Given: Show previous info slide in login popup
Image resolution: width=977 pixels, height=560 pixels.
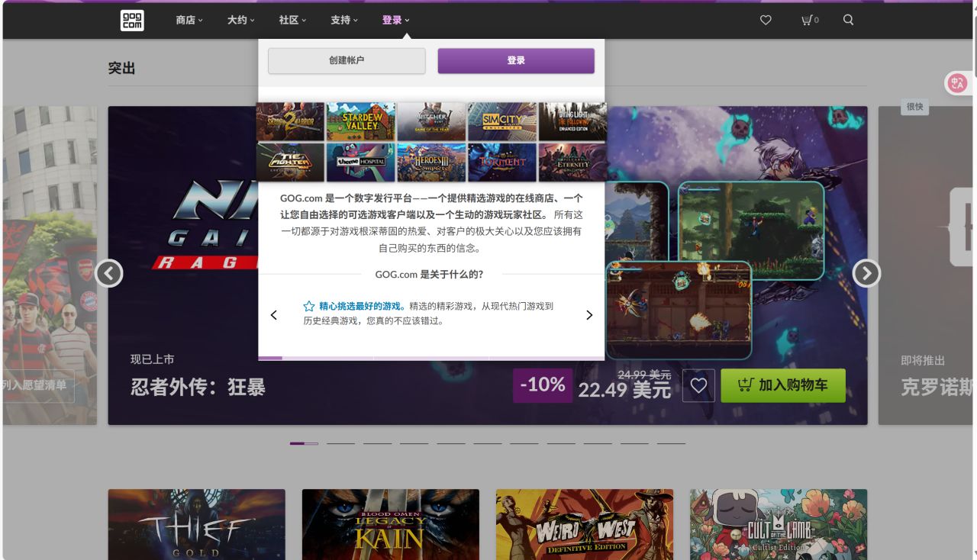Looking at the screenshot, I should click(274, 315).
